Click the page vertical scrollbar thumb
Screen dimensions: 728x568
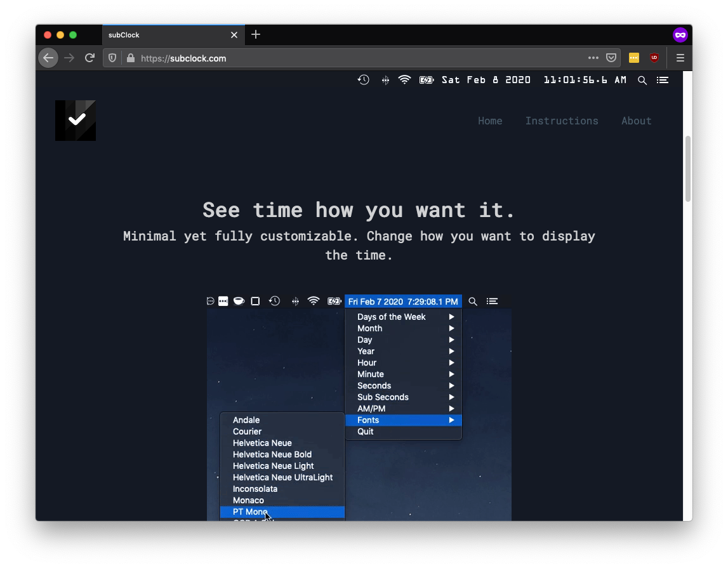(x=688, y=169)
